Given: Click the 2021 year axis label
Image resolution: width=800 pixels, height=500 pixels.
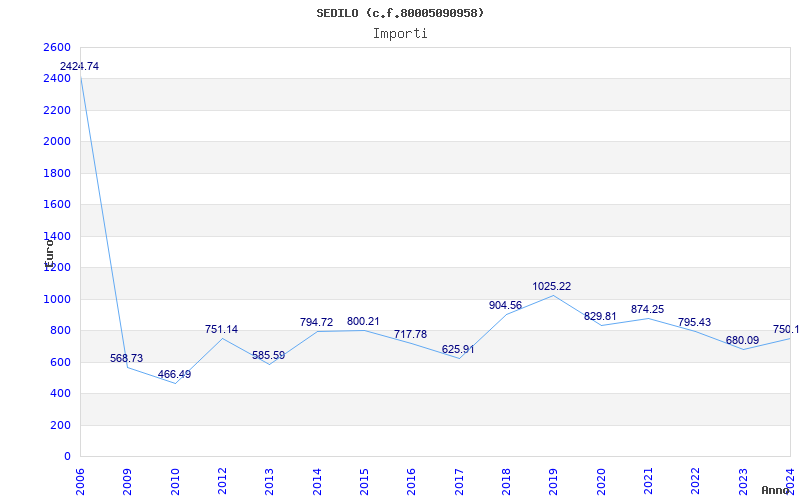Looking at the screenshot, I should point(648,482).
